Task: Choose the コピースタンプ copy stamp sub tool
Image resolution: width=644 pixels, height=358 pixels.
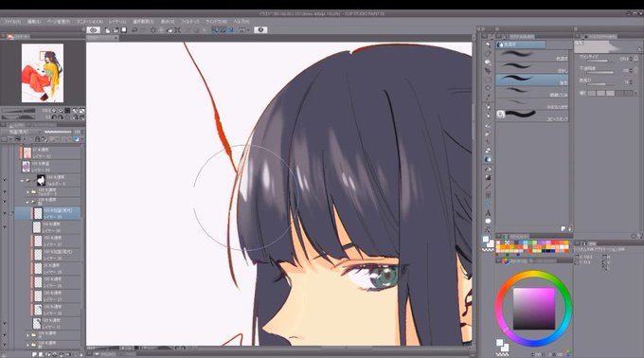Action: click(532, 115)
